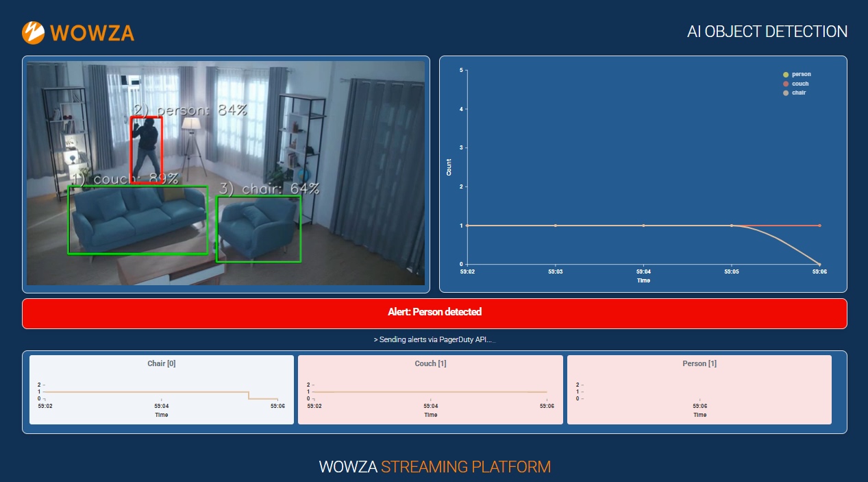Click the WOWZA wordmark beside the logo
Image resolution: width=868 pixels, height=482 pixels.
point(92,33)
